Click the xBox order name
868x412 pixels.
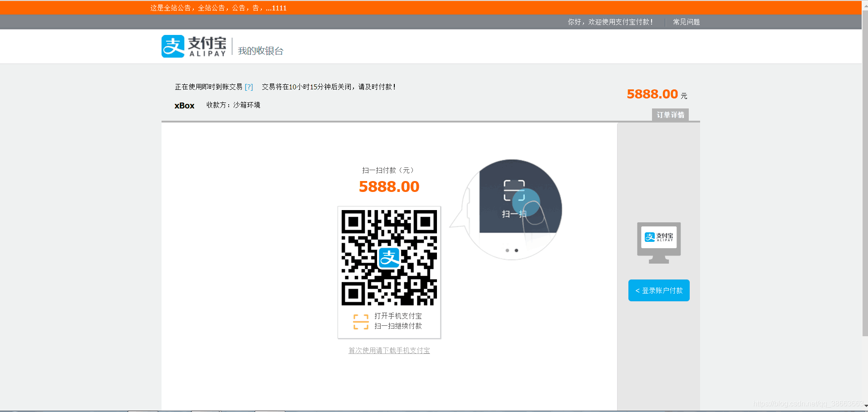184,105
